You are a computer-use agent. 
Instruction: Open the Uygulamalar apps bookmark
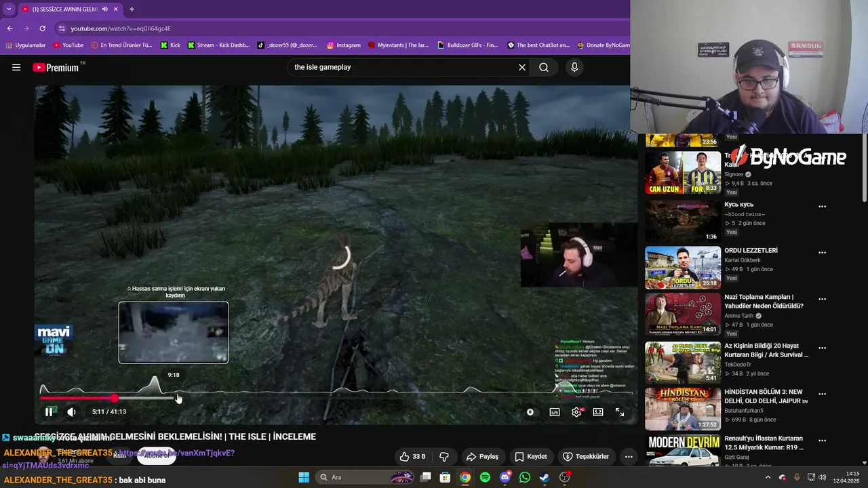pos(25,45)
